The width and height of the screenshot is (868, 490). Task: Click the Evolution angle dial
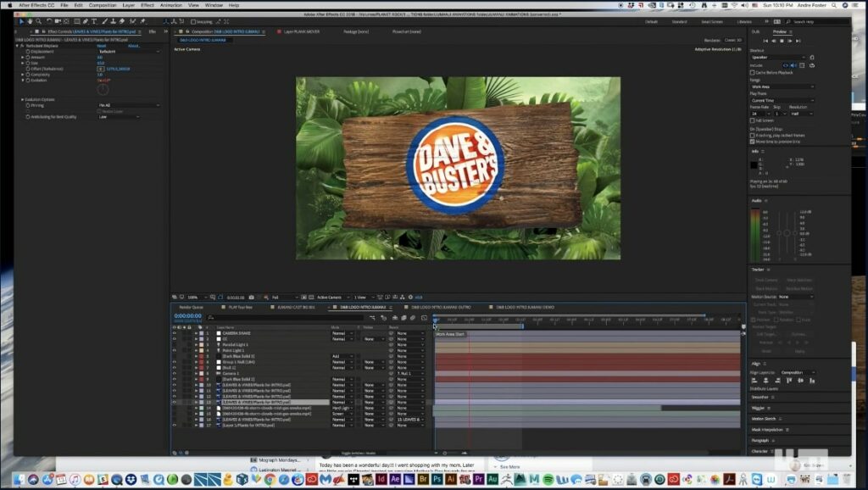pyautogui.click(x=103, y=90)
